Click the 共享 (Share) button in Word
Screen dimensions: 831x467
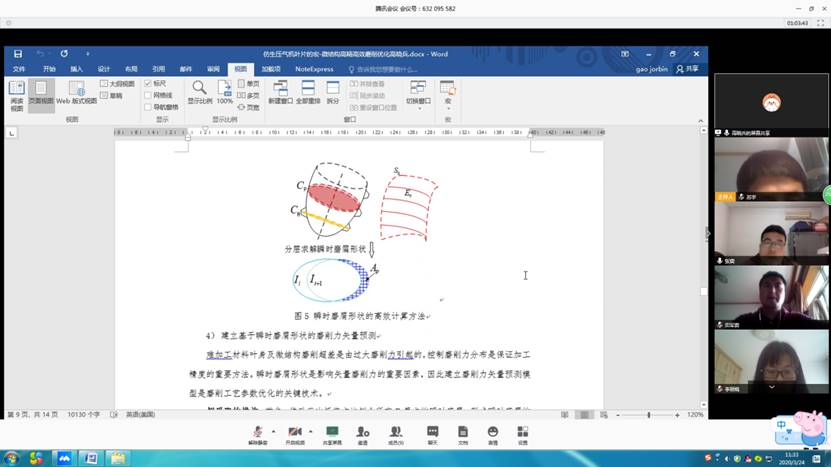[687, 69]
